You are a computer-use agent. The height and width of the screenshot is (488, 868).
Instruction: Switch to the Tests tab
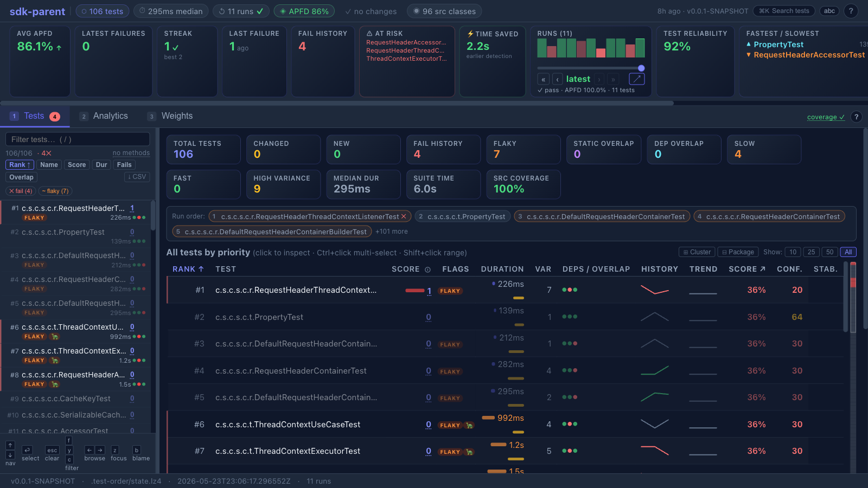pos(35,116)
